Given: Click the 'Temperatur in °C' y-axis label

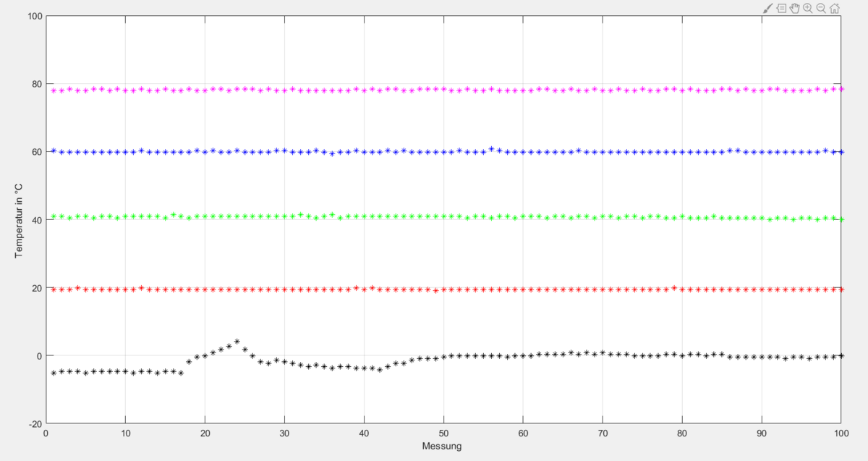Looking at the screenshot, I should point(19,220).
